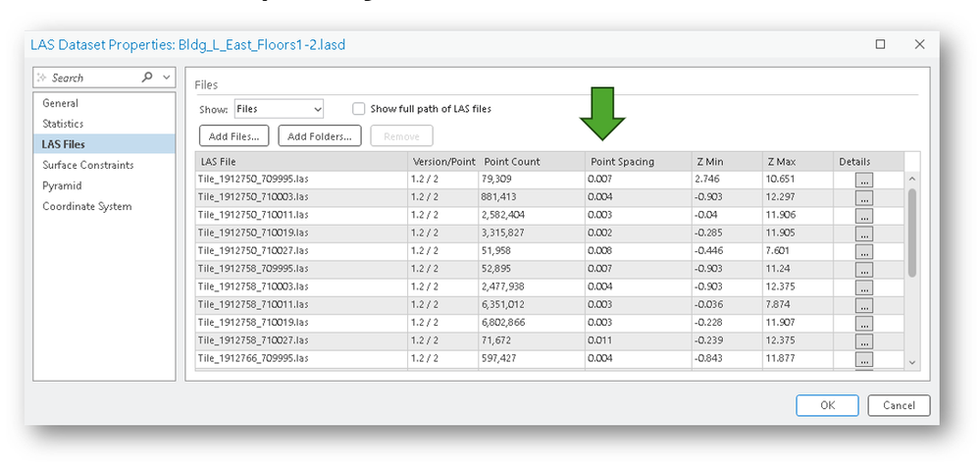This screenshot has width=980, height=469.
Task: Sort by the Point Spacing column header
Action: point(638,161)
